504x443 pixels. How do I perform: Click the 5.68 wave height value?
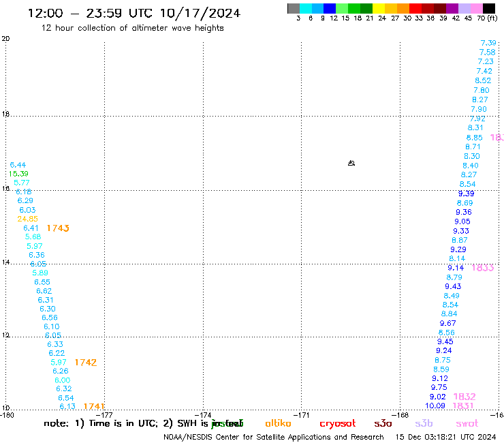tap(33, 236)
